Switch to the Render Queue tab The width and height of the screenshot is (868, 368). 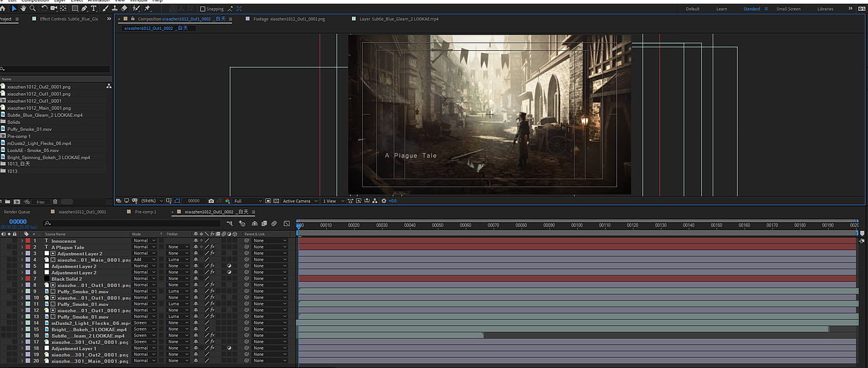pyautogui.click(x=17, y=212)
